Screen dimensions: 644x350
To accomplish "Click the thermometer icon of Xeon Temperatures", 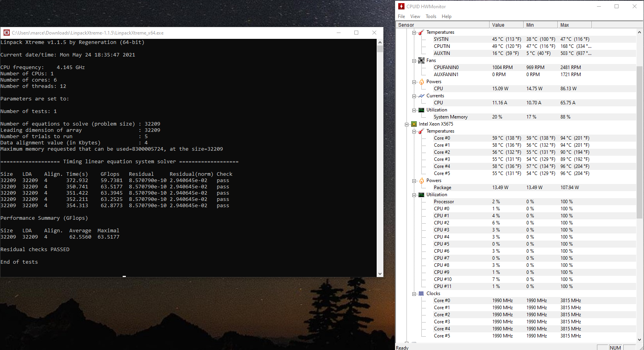I will (421, 131).
